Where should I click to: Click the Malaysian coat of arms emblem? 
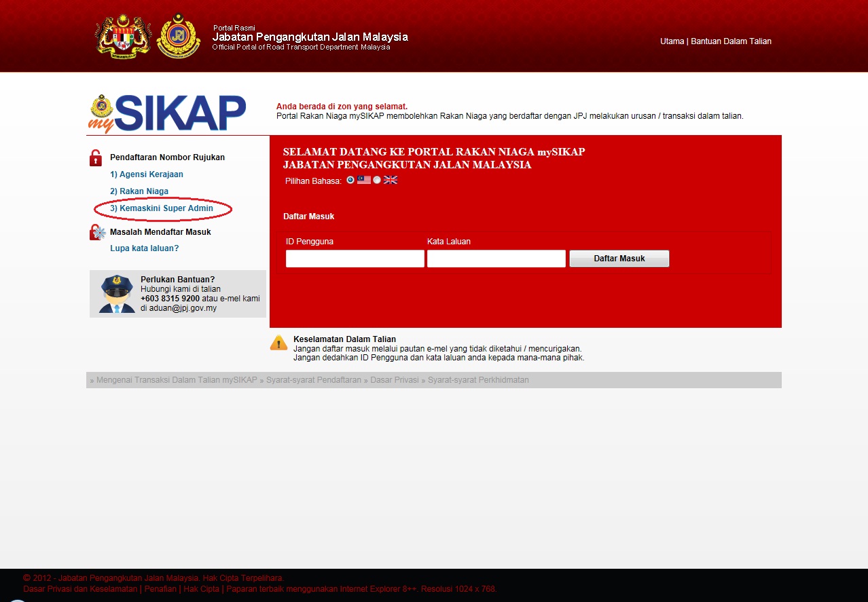tap(123, 37)
